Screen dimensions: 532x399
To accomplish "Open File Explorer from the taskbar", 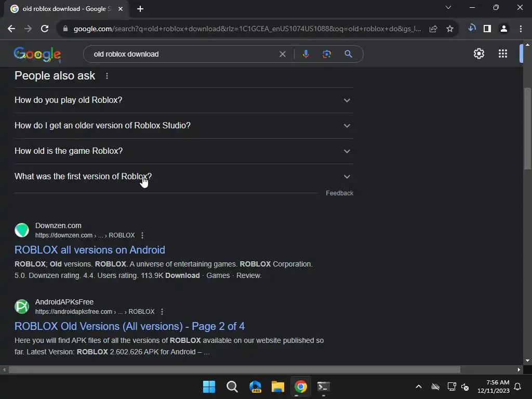I will (x=278, y=387).
